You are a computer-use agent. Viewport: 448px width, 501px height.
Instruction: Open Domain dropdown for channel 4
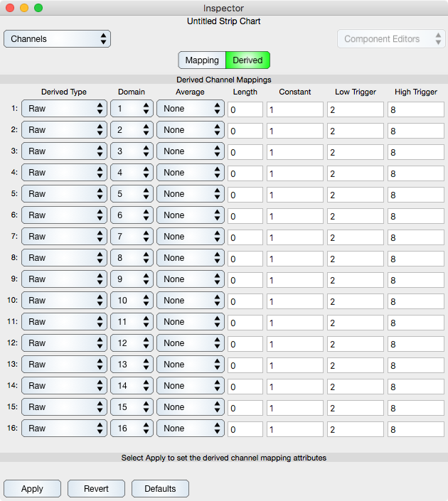[x=132, y=173]
